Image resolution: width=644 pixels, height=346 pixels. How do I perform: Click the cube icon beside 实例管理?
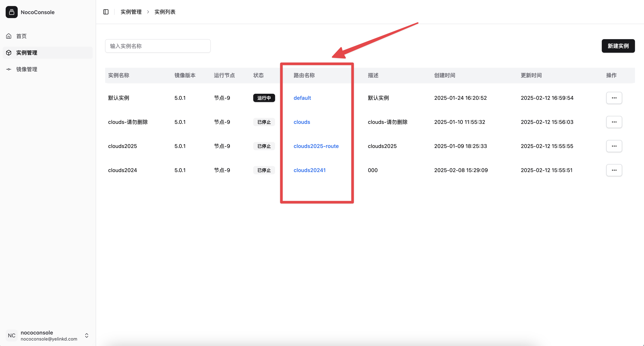click(9, 53)
